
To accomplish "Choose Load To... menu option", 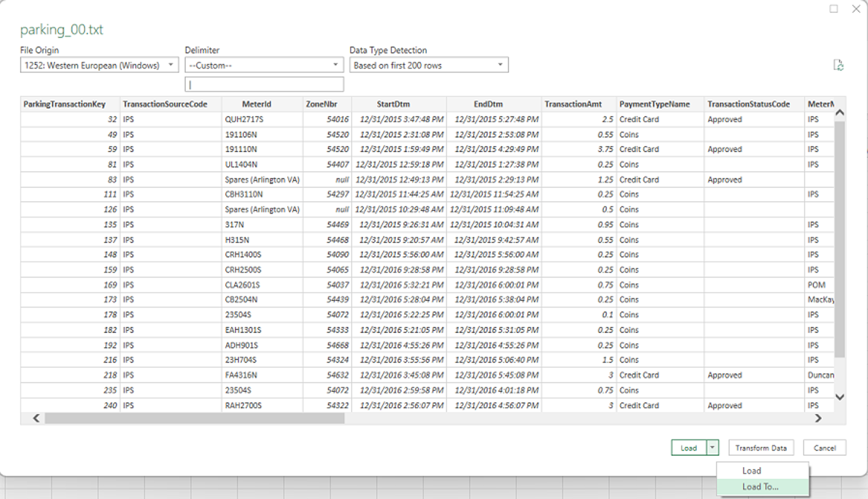I will coord(760,486).
